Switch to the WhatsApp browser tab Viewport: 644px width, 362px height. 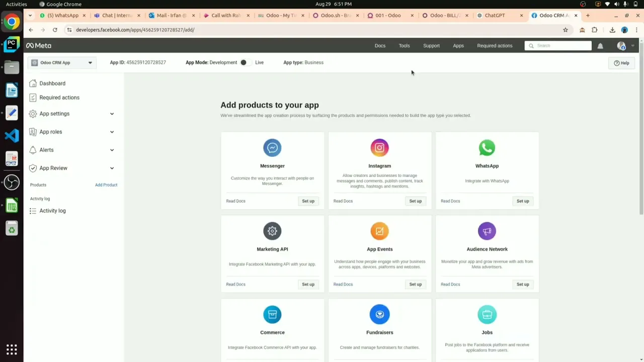62,16
